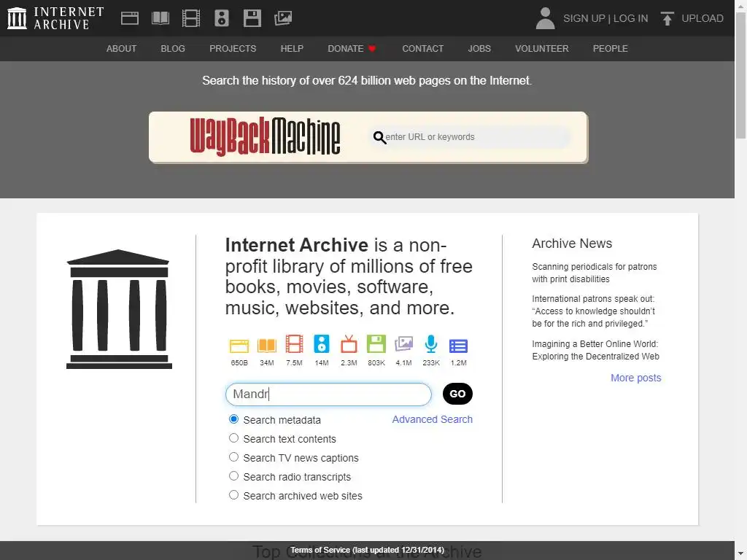Viewport: 747px width, 560px height.
Task: Open the PROJECTS menu item
Action: [233, 49]
